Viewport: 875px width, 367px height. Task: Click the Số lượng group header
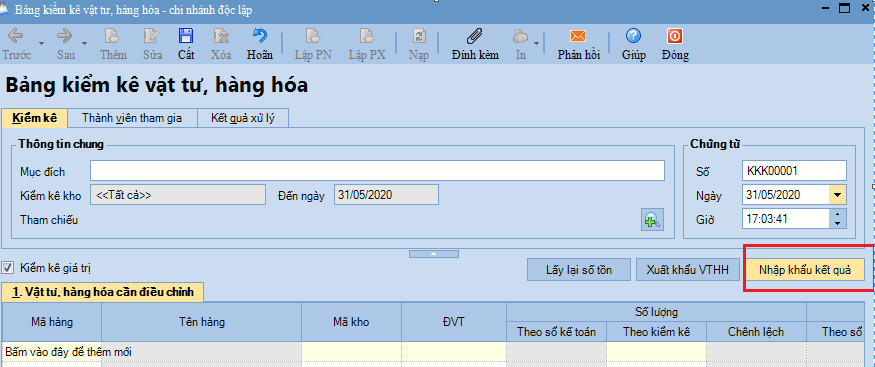pyautogui.click(x=656, y=312)
